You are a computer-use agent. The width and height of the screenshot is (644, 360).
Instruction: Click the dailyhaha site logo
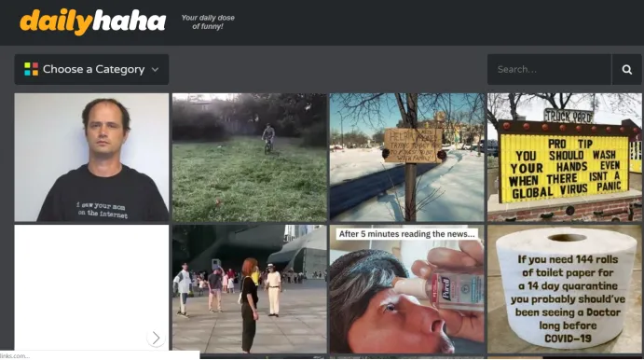[x=93, y=21]
